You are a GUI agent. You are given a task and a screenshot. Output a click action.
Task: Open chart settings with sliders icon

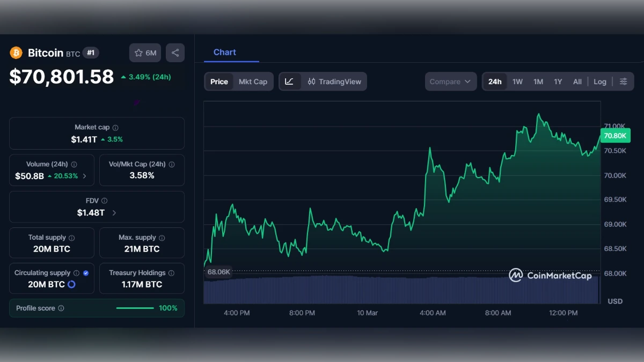623,81
